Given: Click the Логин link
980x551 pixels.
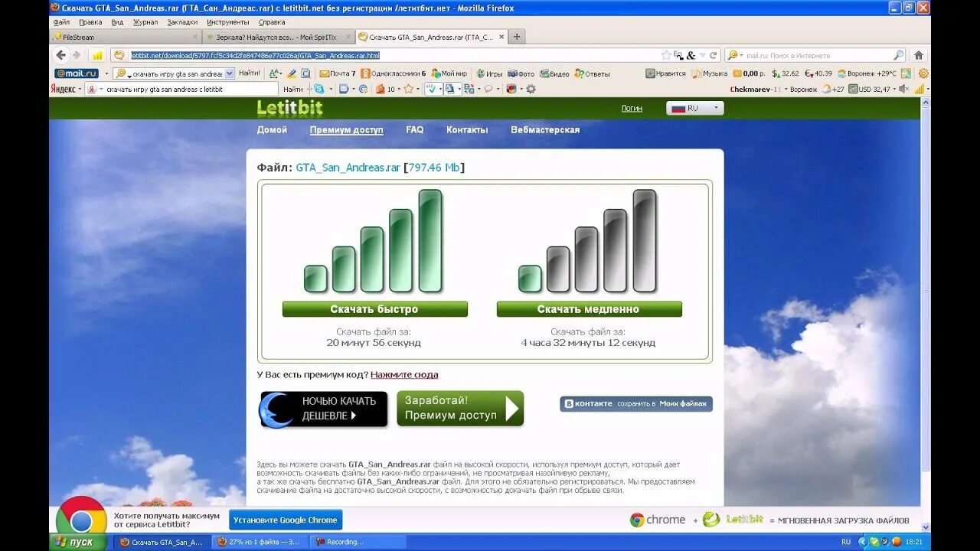Looking at the screenshot, I should [632, 109].
